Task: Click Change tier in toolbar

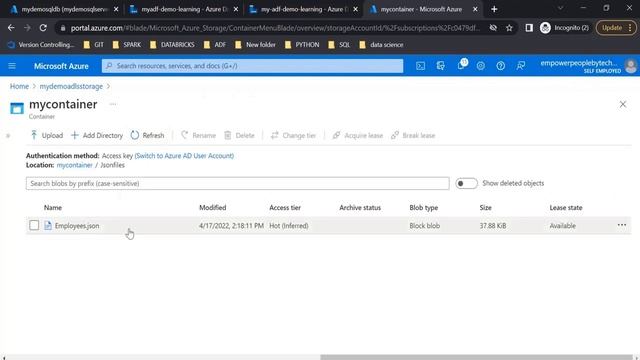Action: [x=293, y=135]
